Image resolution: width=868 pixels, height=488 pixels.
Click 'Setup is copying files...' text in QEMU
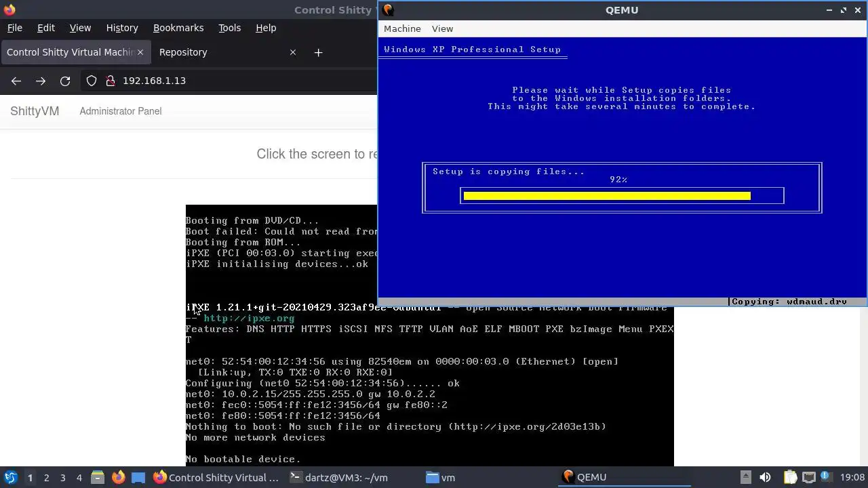coord(509,171)
